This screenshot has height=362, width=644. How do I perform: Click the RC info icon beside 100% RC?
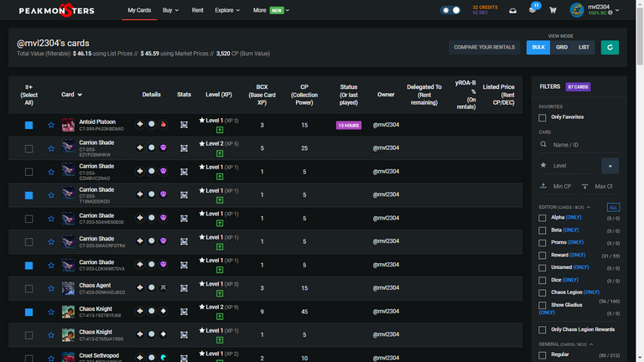pyautogui.click(x=610, y=13)
